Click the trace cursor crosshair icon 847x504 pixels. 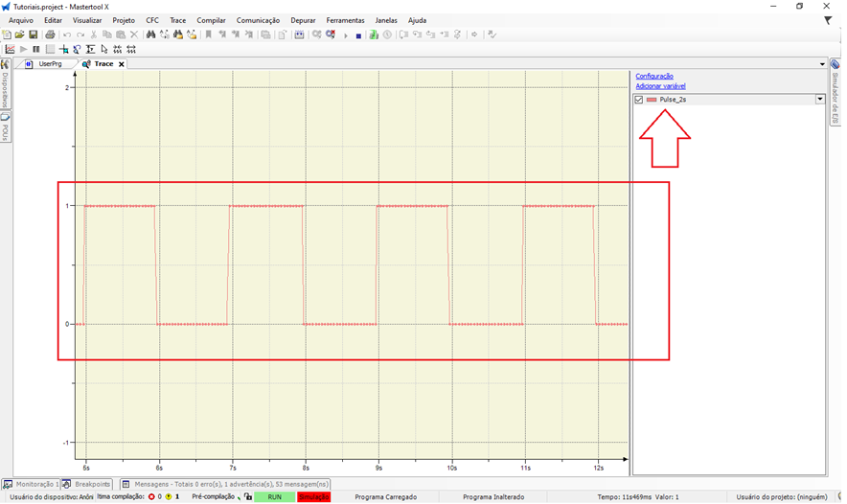pos(64,49)
